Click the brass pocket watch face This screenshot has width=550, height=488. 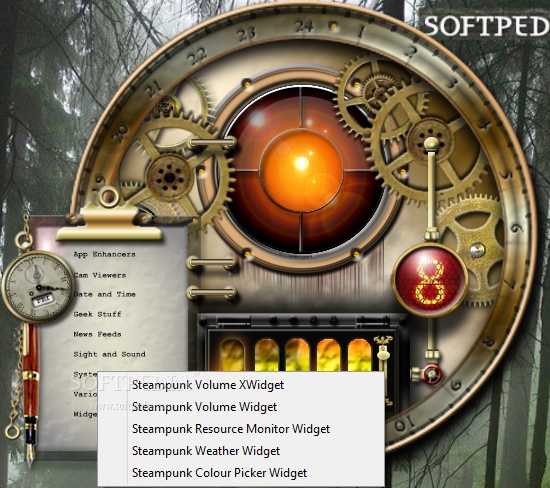click(x=38, y=286)
